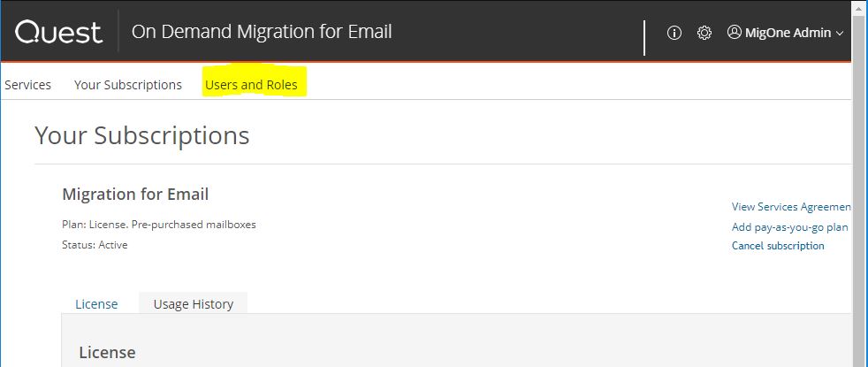Switch to the Usage History tab

point(194,303)
